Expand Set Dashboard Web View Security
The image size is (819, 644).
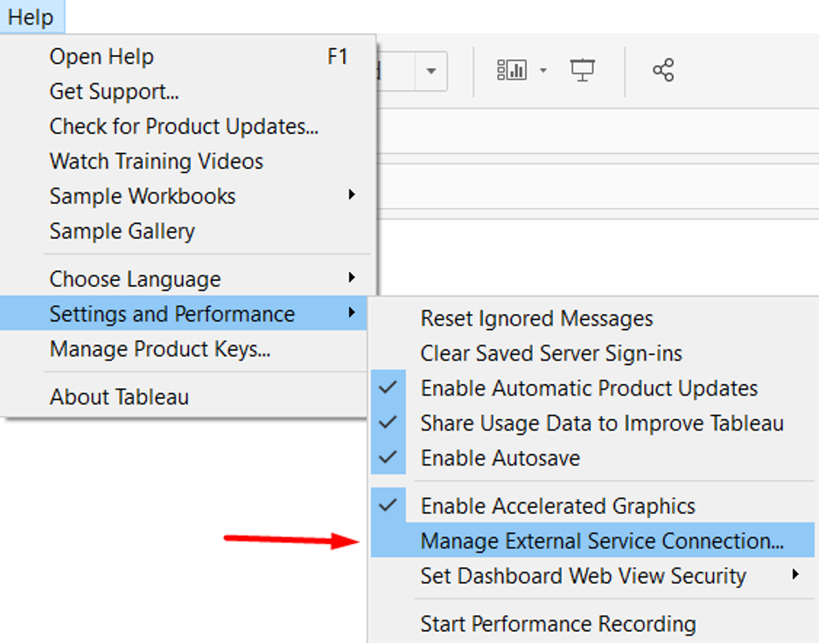(584, 576)
